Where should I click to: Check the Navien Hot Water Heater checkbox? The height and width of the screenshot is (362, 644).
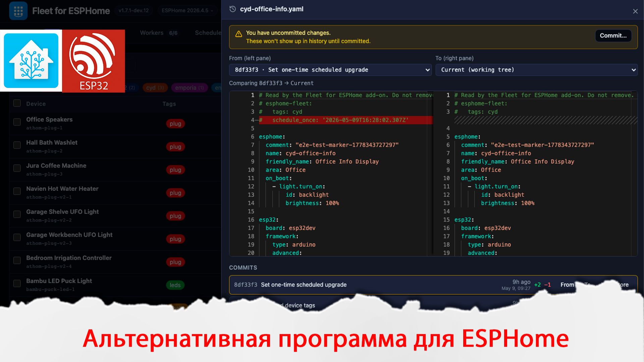pos(17,191)
